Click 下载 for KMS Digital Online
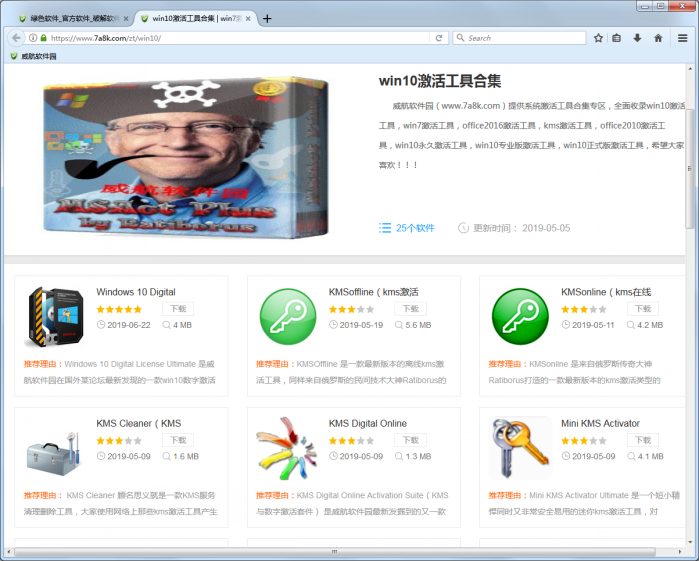The width and height of the screenshot is (699, 561). (411, 440)
